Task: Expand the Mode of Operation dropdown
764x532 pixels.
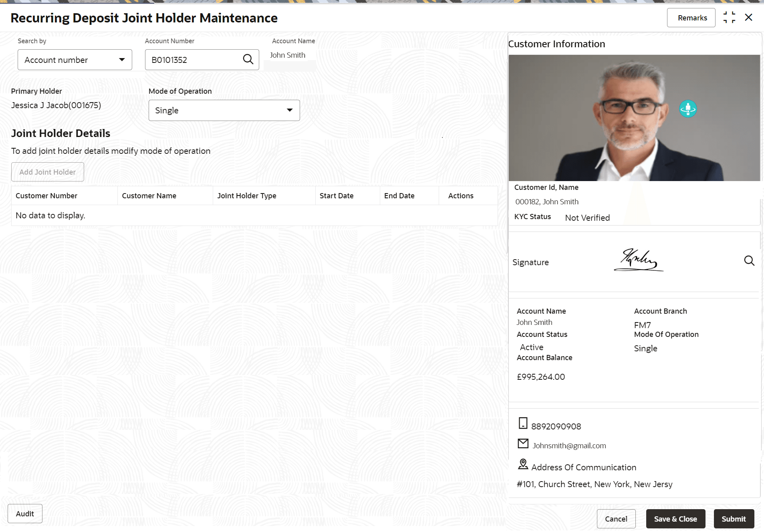Action: [224, 110]
